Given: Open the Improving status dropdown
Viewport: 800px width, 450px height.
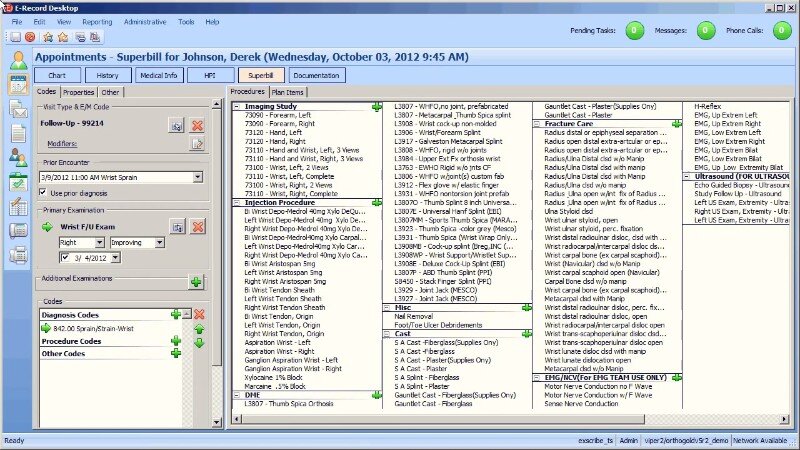Looking at the screenshot, I should point(159,242).
